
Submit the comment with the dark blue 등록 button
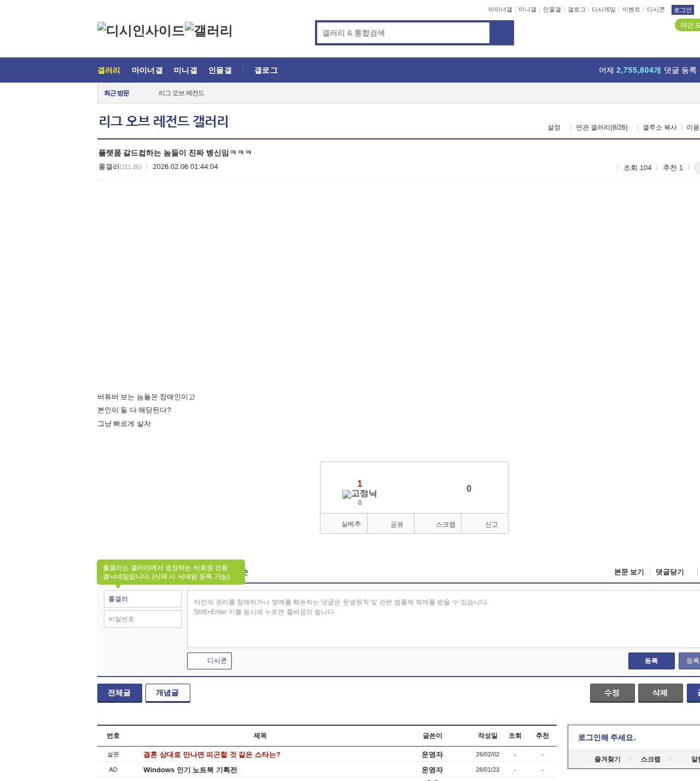[x=651, y=661]
